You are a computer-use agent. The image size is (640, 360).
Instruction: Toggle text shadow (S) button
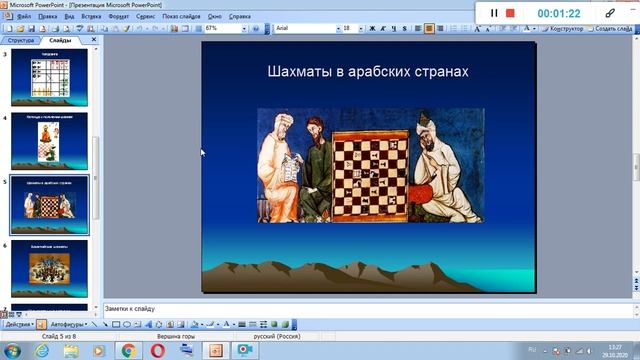[404, 29]
